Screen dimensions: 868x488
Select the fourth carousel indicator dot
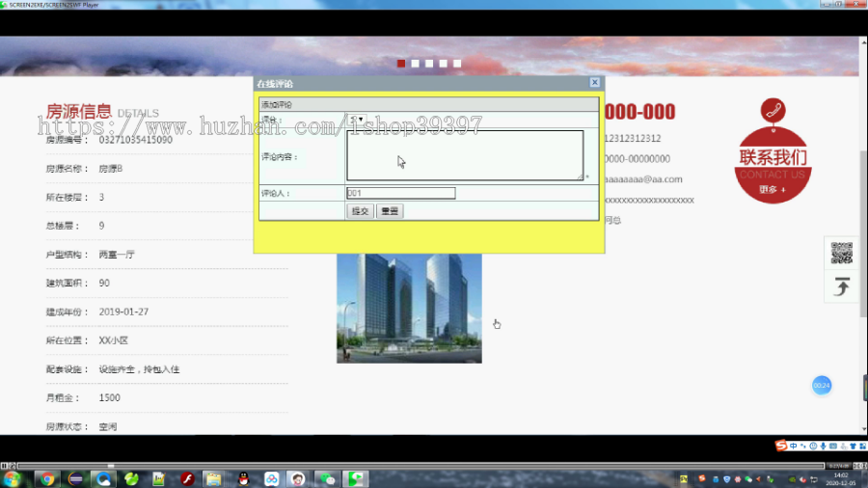[443, 64]
